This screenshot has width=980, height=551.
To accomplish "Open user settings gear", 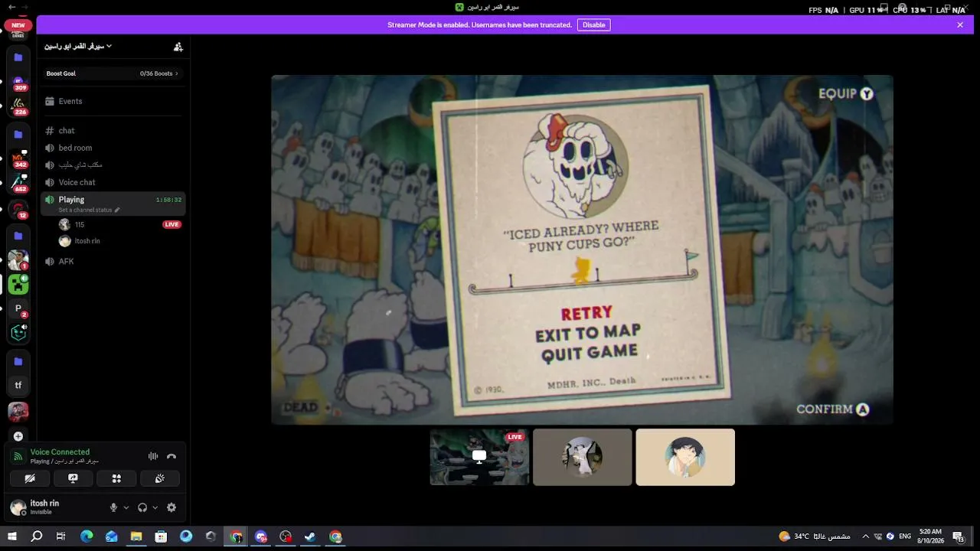I will 171,507.
